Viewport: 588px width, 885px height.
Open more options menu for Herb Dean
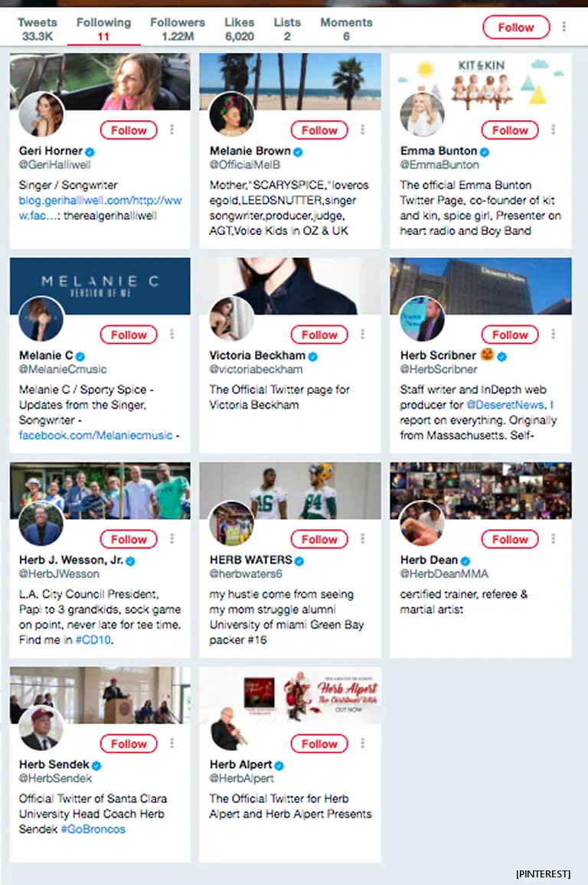(553, 539)
